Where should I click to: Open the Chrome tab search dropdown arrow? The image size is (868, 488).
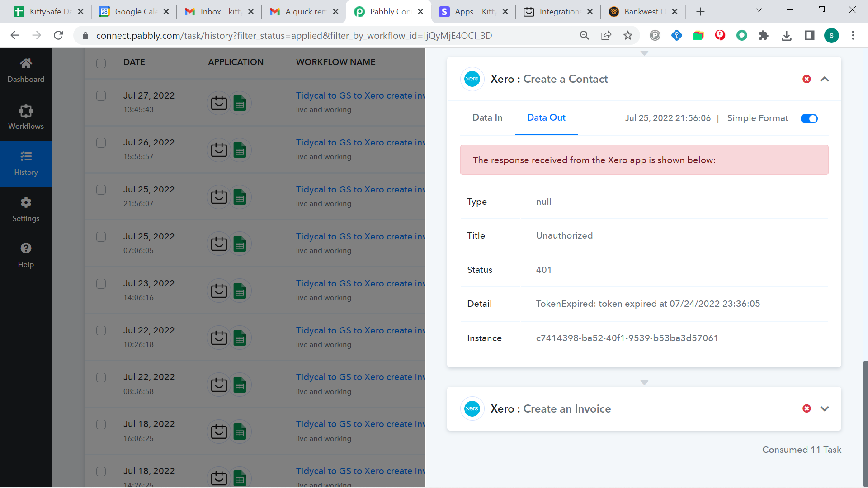(x=759, y=10)
